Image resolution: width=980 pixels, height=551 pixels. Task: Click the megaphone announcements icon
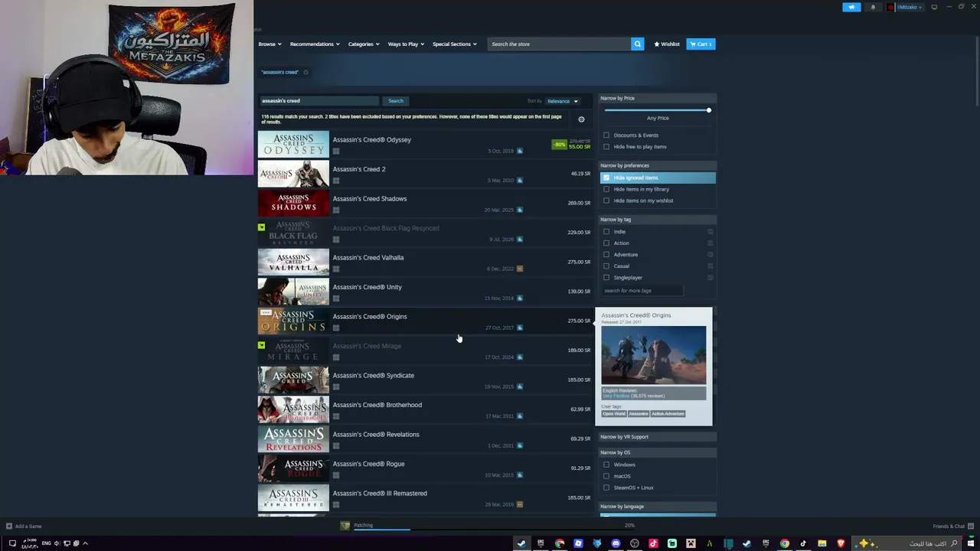[x=851, y=7]
